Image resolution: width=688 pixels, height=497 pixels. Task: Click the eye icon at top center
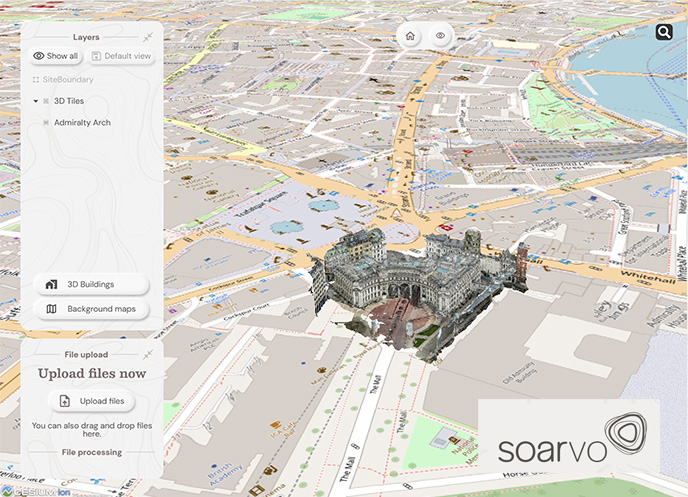(440, 36)
